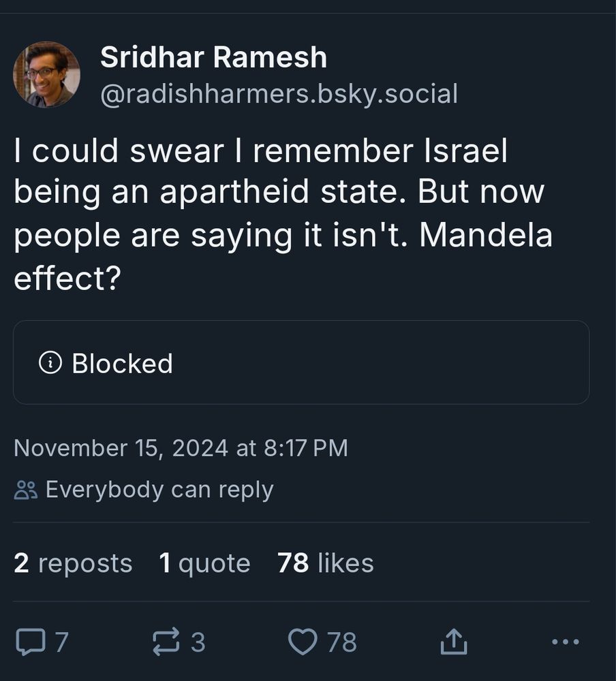The width and height of the screenshot is (616, 681).
Task: Click the like count 78 beside the heart
Action: coord(342,642)
